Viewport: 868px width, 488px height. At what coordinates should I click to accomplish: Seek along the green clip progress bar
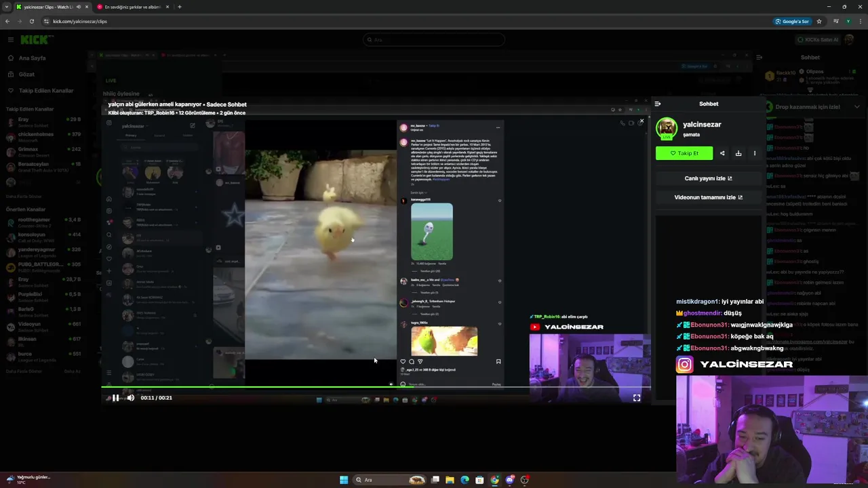tap(376, 388)
